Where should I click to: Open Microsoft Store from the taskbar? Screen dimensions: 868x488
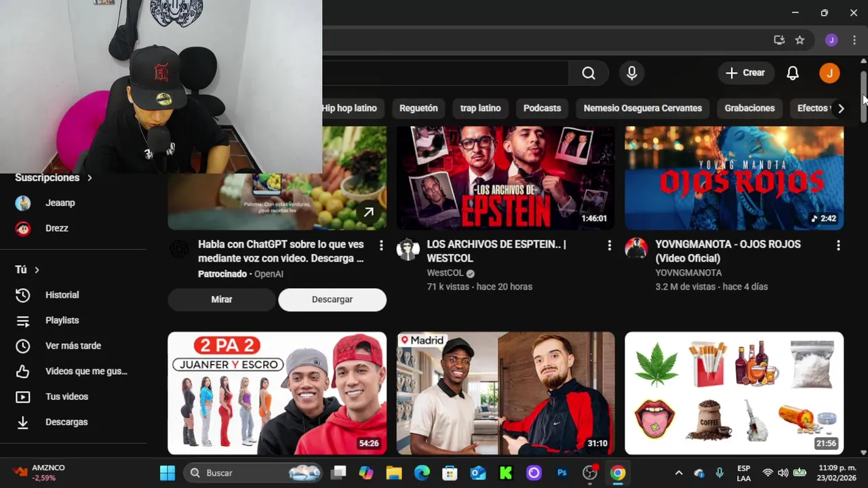pos(450,473)
